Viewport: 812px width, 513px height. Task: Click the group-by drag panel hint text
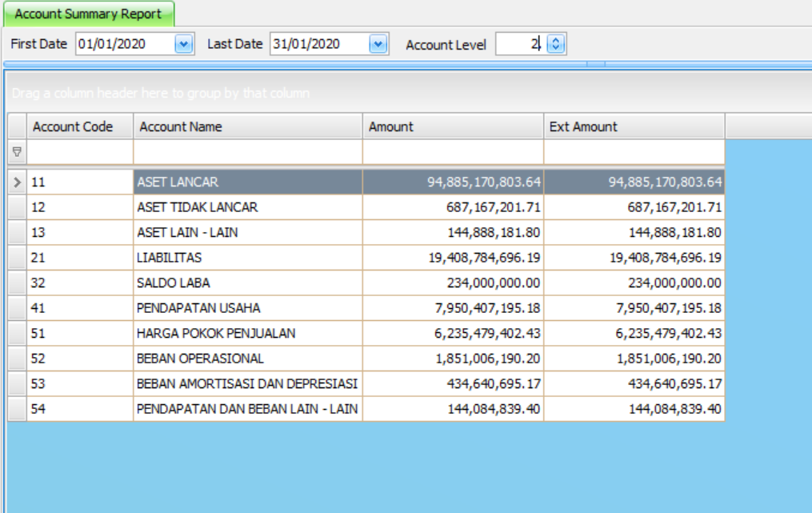coord(161,94)
